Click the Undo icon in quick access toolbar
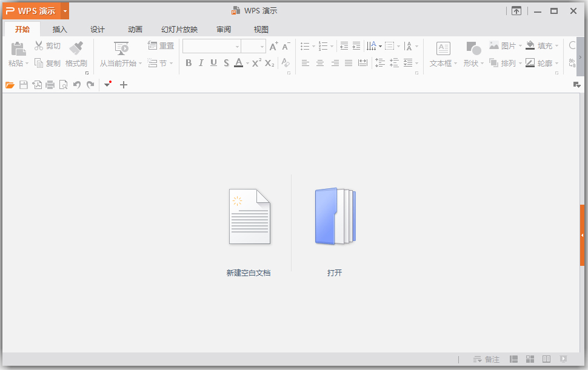Image resolution: width=588 pixels, height=370 pixels. (76, 84)
